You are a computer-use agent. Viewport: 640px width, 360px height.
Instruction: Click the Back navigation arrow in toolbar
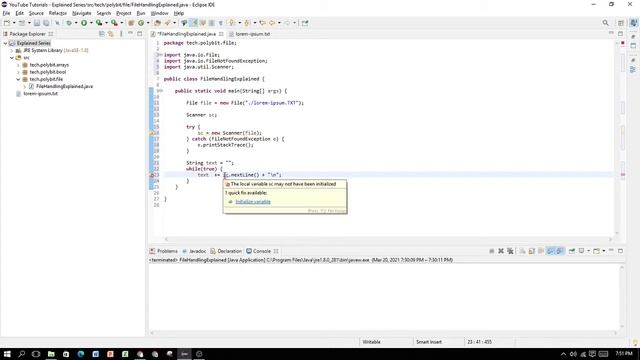pyautogui.click(x=272, y=23)
